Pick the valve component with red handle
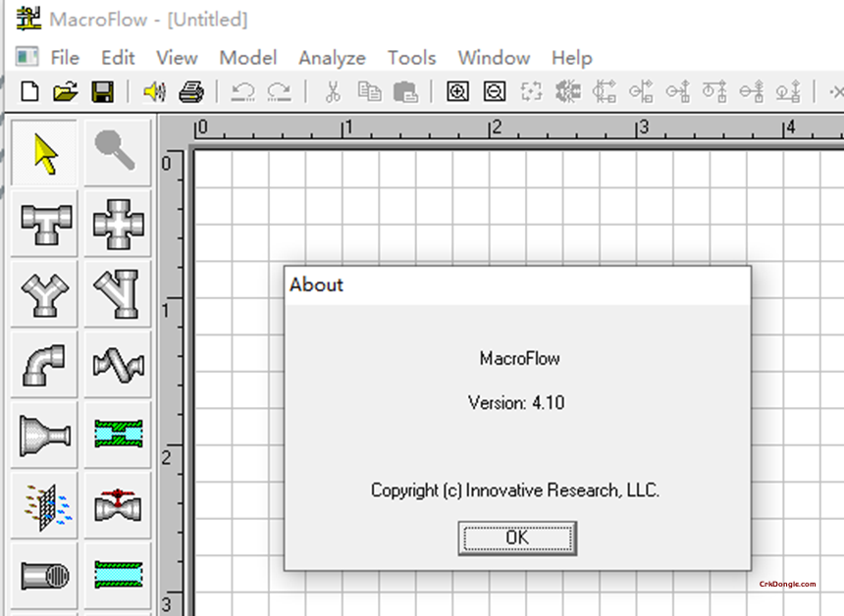Screen dimensions: 844x616 tap(118, 505)
